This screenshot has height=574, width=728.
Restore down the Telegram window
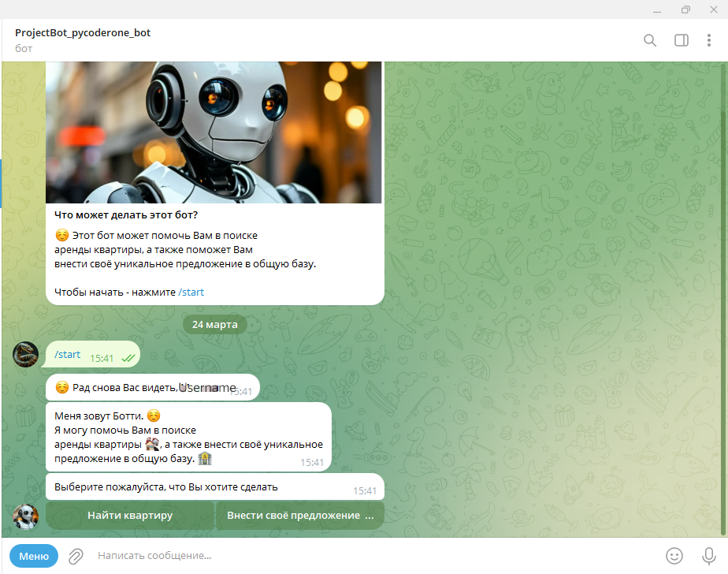click(685, 9)
